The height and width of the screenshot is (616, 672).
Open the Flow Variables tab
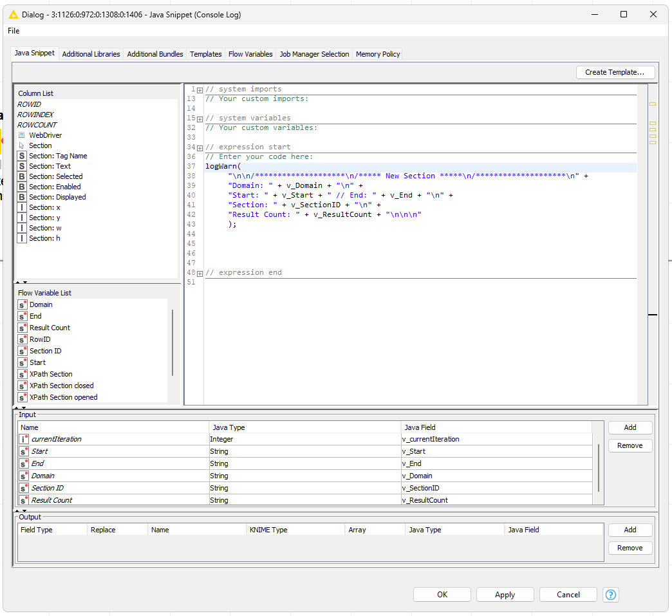click(250, 54)
